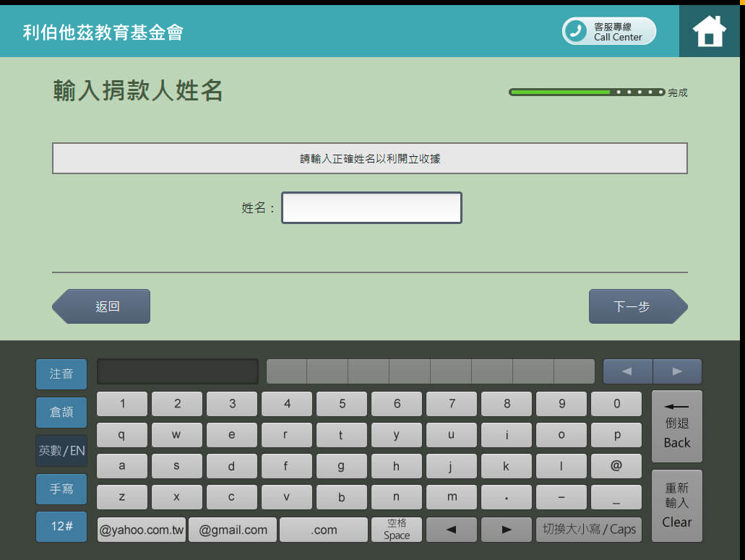
Task: Select 英數/EN input mode
Action: [61, 451]
